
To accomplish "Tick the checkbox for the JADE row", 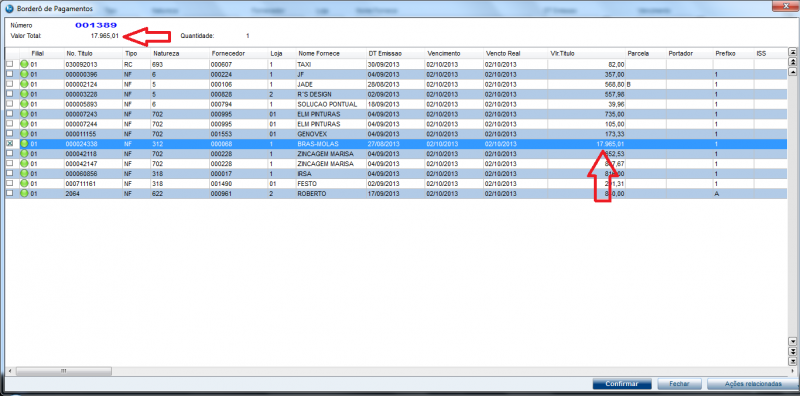I will coord(10,84).
